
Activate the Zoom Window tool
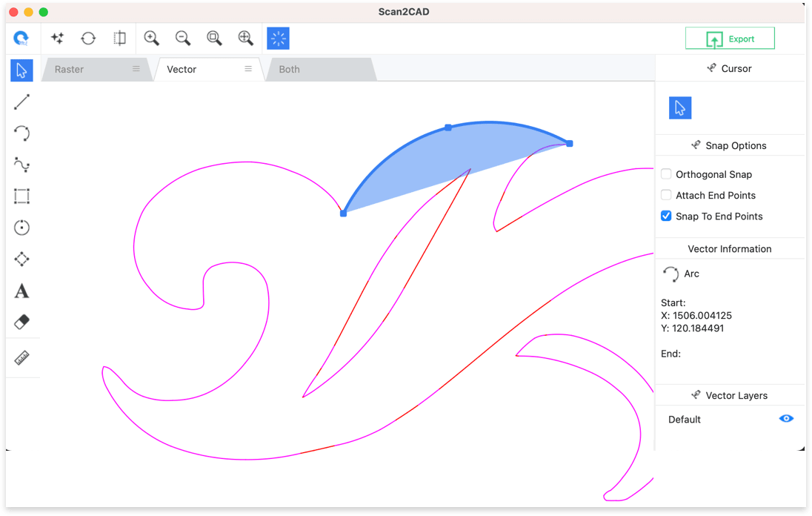click(214, 38)
